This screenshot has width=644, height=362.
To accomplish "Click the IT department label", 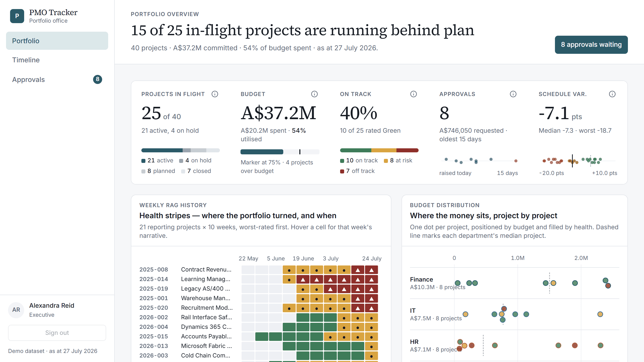I will tap(413, 311).
